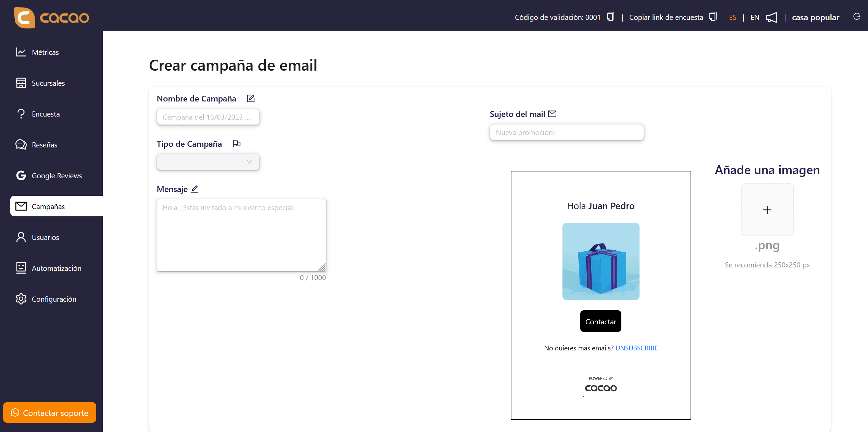The image size is (868, 432).
Task: Click the campaign name input field
Action: click(x=208, y=117)
